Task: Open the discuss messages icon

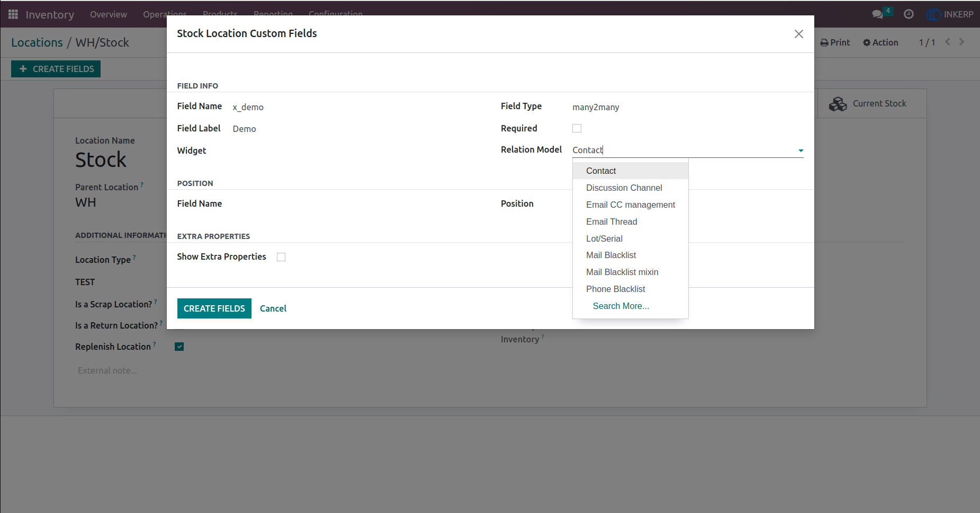Action: 878,14
